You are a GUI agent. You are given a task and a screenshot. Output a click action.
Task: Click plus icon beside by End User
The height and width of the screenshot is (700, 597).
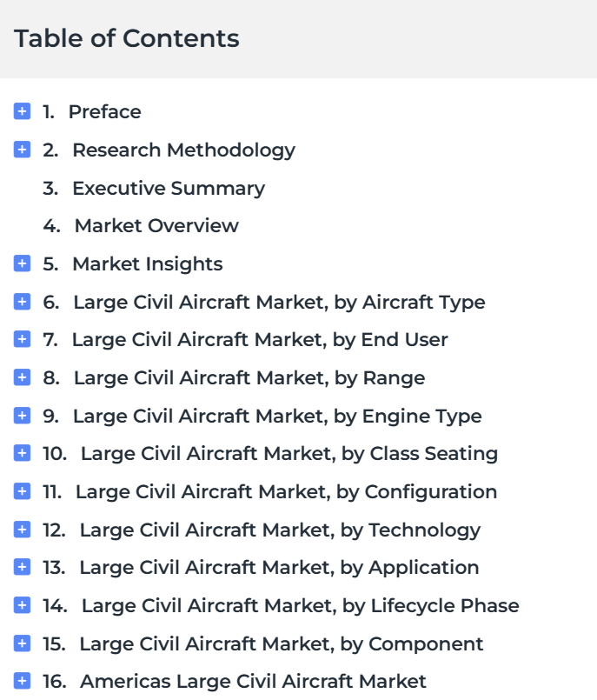click(x=22, y=339)
